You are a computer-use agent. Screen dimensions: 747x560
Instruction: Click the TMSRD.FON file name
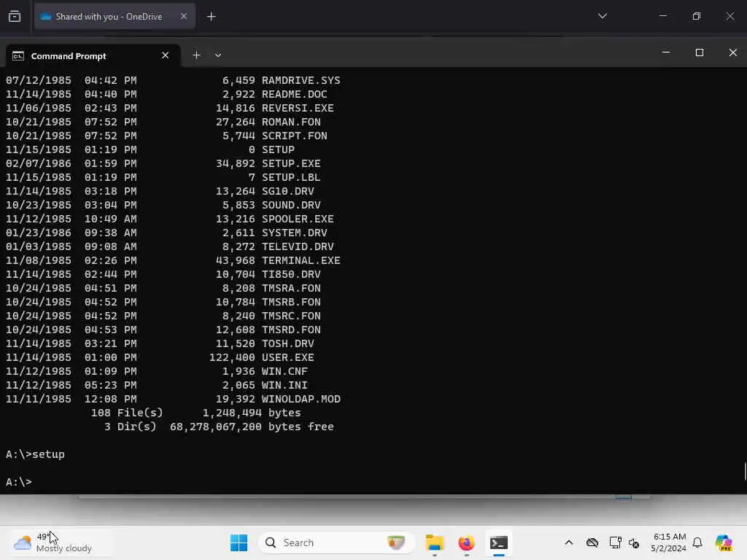pyautogui.click(x=291, y=330)
